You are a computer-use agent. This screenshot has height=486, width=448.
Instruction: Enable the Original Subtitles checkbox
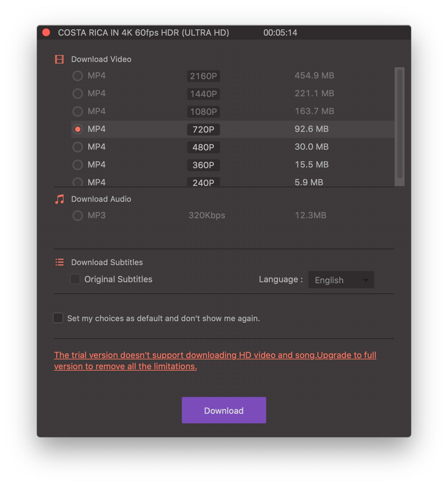[x=75, y=279]
